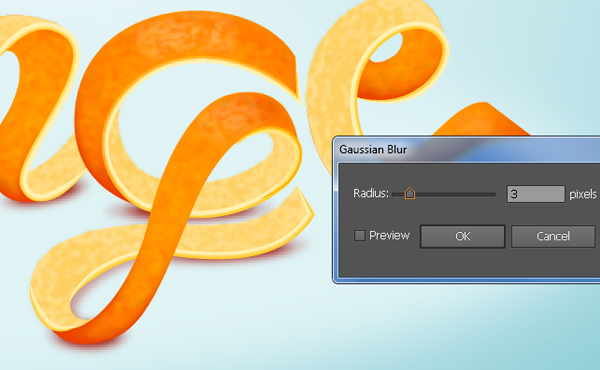Click the empty gray dialog area below the buttons
Image resolution: width=600 pixels, height=370 pixels.
467,264
